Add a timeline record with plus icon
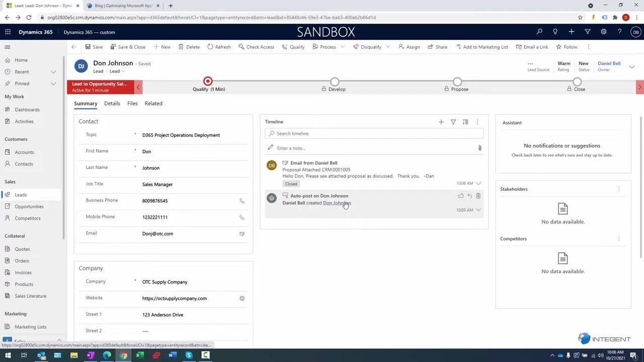This screenshot has width=644, height=362. pos(441,122)
